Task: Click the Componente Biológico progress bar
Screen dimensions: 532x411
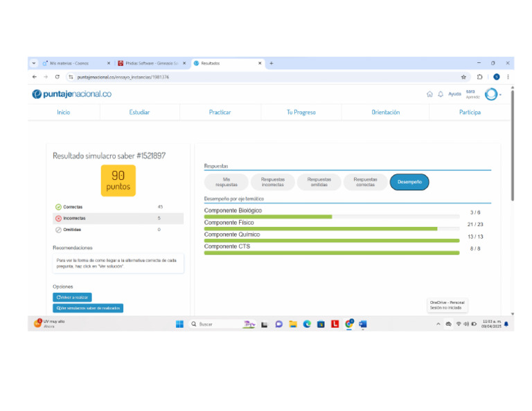Action: coord(331,217)
